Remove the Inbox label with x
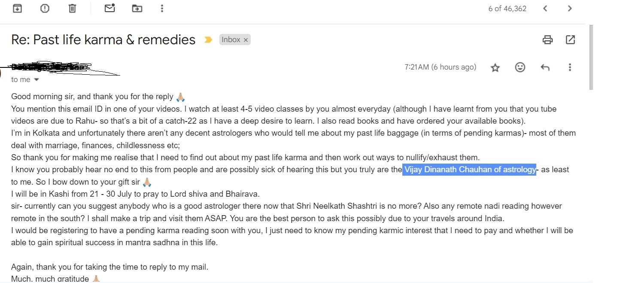The height and width of the screenshot is (283, 644). [x=246, y=40]
